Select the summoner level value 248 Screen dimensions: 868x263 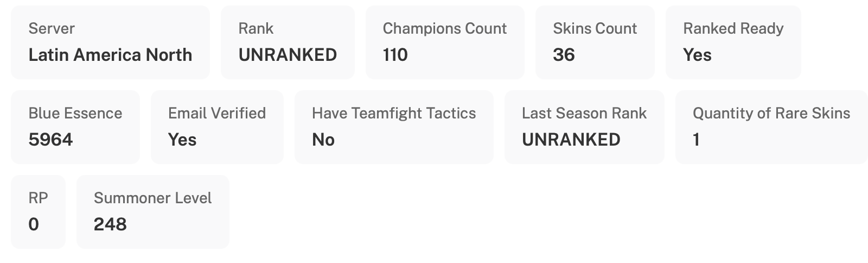[x=110, y=224]
